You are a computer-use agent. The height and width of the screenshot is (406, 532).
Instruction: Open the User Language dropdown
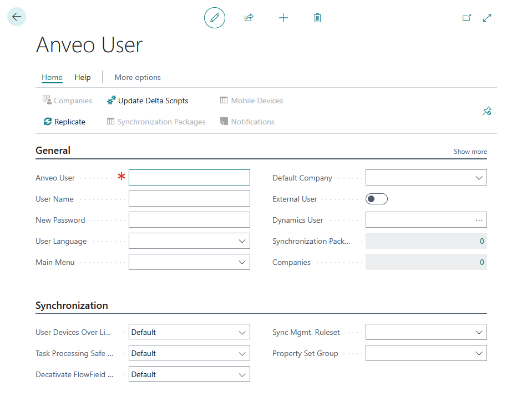pyautogui.click(x=242, y=241)
